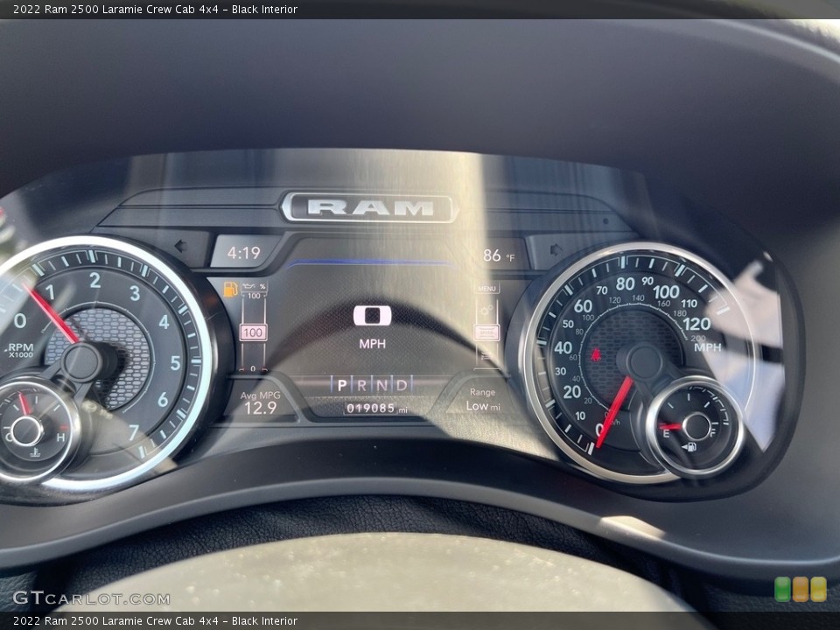Tap the digital speed 0 readout
This screenshot has height=630, width=840.
pos(372,316)
